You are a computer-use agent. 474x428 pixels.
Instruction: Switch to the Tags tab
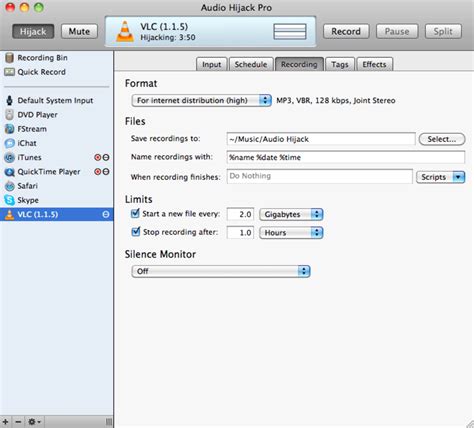(340, 64)
